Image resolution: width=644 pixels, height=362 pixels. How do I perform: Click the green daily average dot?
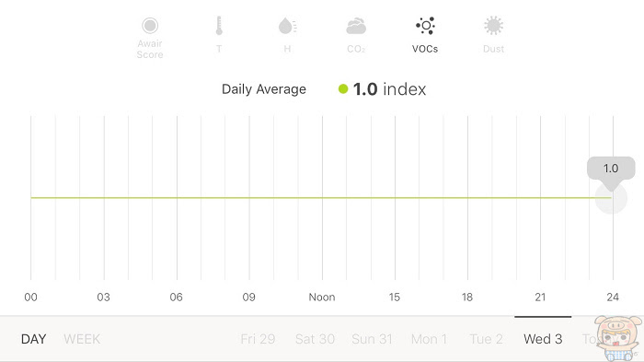(x=343, y=88)
